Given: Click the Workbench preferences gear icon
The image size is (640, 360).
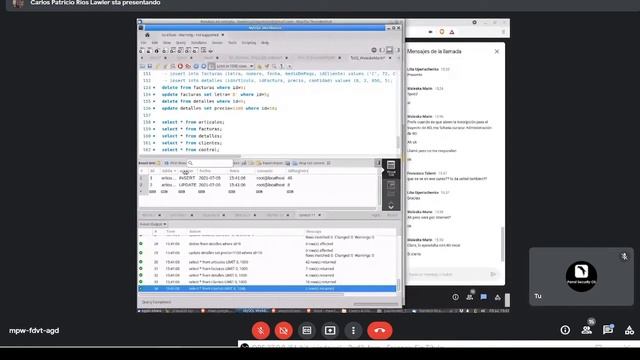Looking at the screenshot, I should [374, 50].
